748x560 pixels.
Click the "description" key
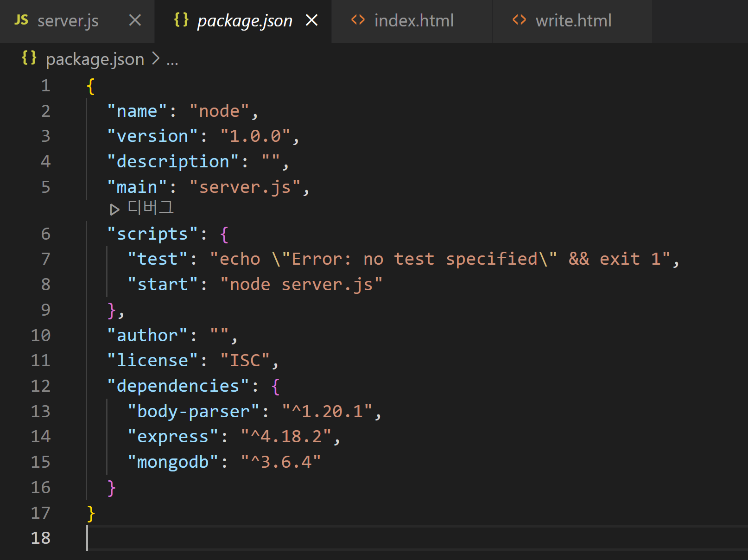click(x=173, y=162)
